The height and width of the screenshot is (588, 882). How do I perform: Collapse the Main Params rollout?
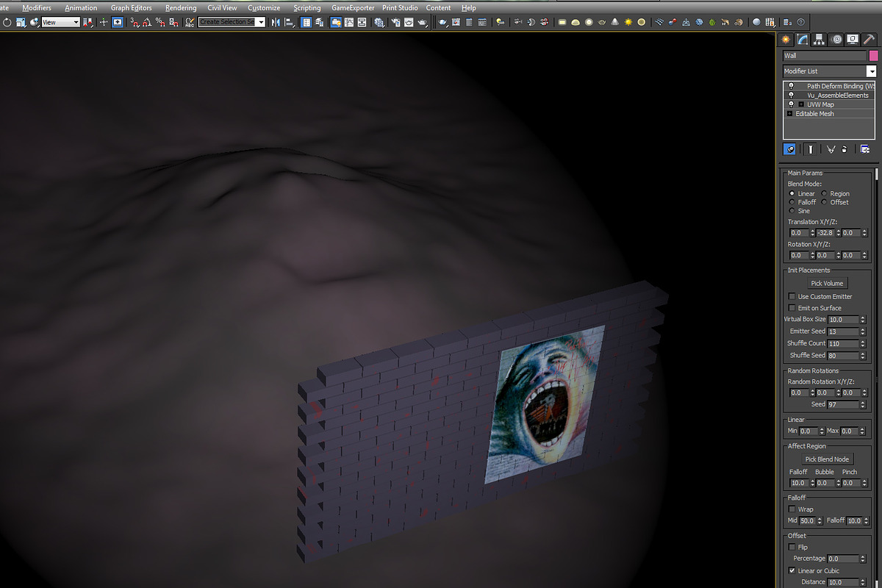[x=805, y=173]
